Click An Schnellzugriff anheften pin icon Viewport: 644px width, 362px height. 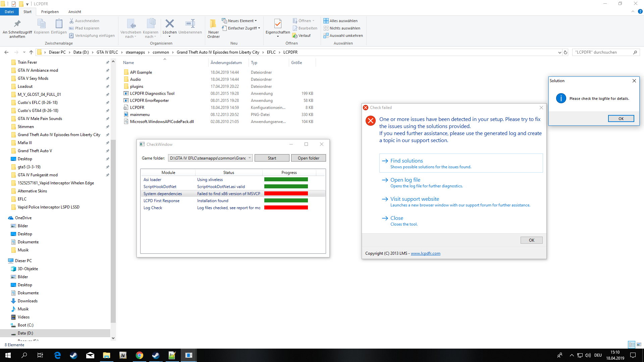coord(17,24)
